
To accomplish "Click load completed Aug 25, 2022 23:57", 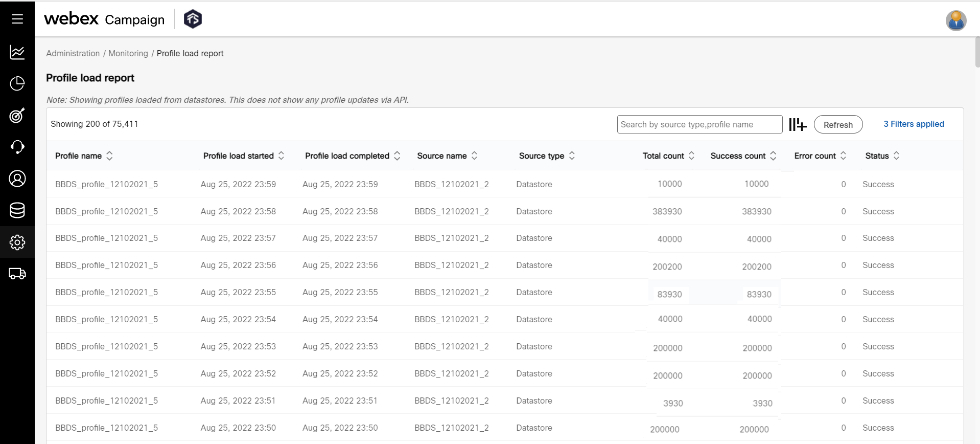I will pyautogui.click(x=340, y=238).
